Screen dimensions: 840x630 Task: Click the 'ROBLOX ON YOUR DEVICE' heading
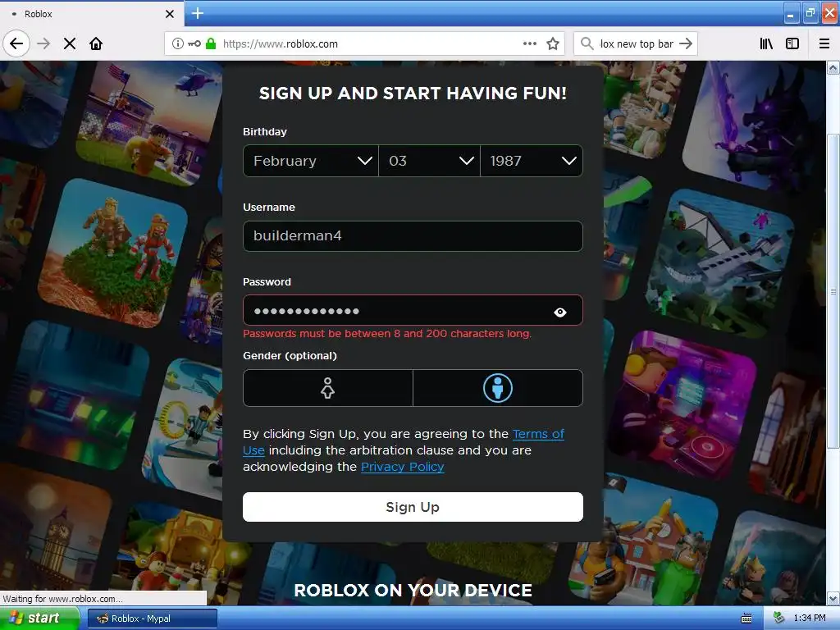click(413, 591)
